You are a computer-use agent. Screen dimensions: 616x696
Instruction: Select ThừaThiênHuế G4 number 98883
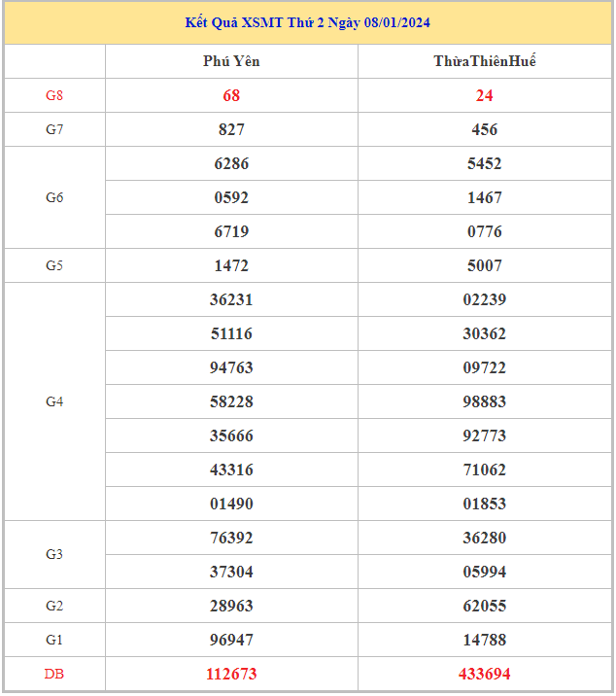click(484, 401)
